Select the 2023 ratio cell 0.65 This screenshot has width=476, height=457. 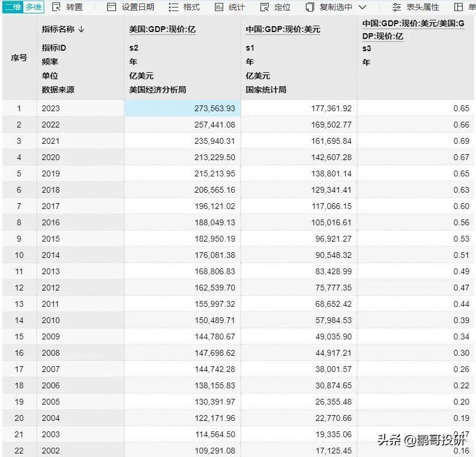416,108
